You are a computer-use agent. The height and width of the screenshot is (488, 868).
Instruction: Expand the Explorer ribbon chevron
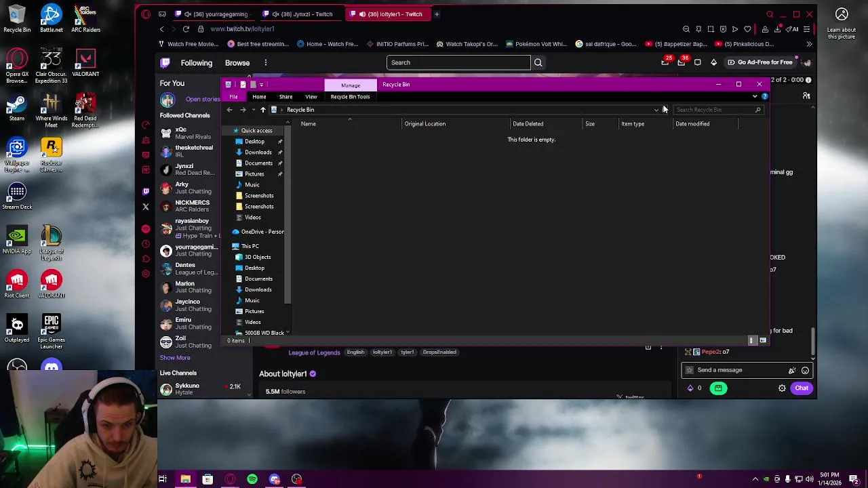tap(755, 96)
